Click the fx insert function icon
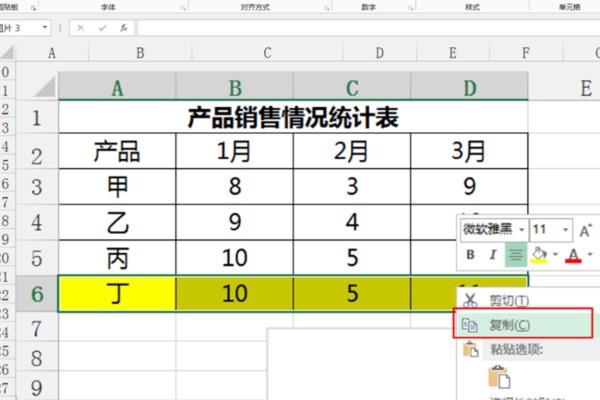This screenshot has width=600, height=400. 123,27
